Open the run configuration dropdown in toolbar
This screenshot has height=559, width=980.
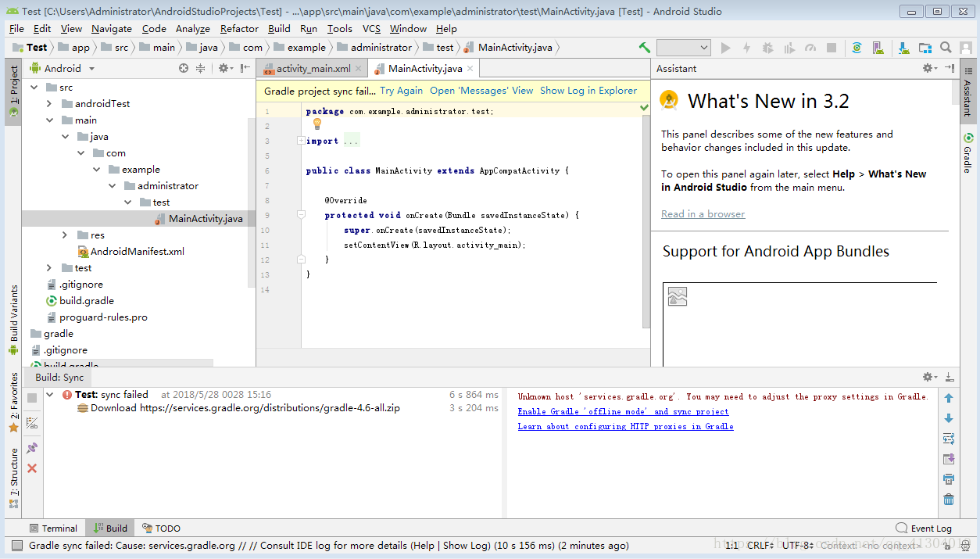coord(683,48)
